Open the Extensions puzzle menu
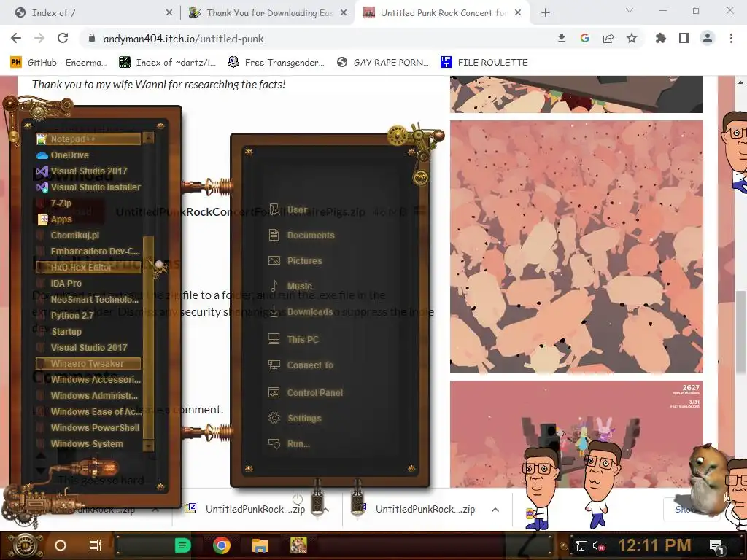Viewport: 747px width, 560px height. click(661, 38)
